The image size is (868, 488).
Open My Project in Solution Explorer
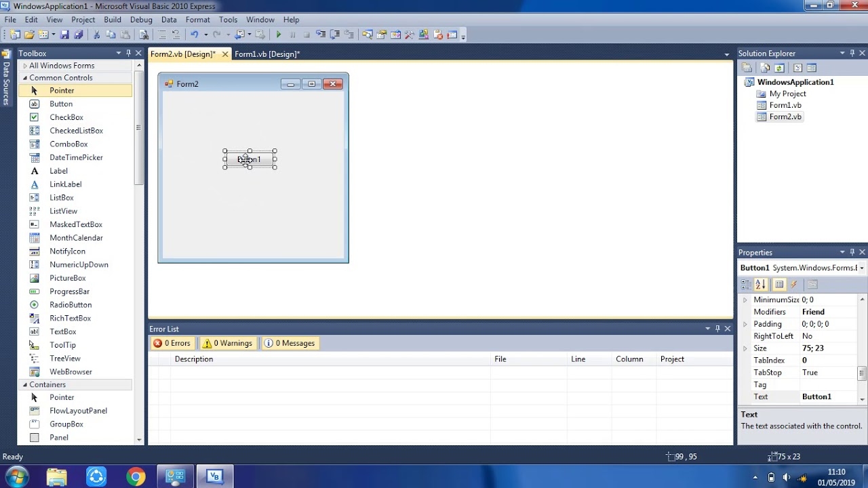[787, 94]
